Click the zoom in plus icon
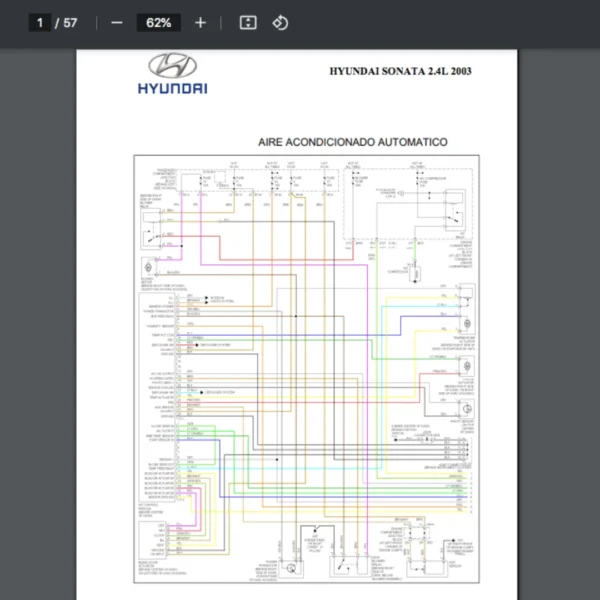This screenshot has height=600, width=600. (x=200, y=22)
